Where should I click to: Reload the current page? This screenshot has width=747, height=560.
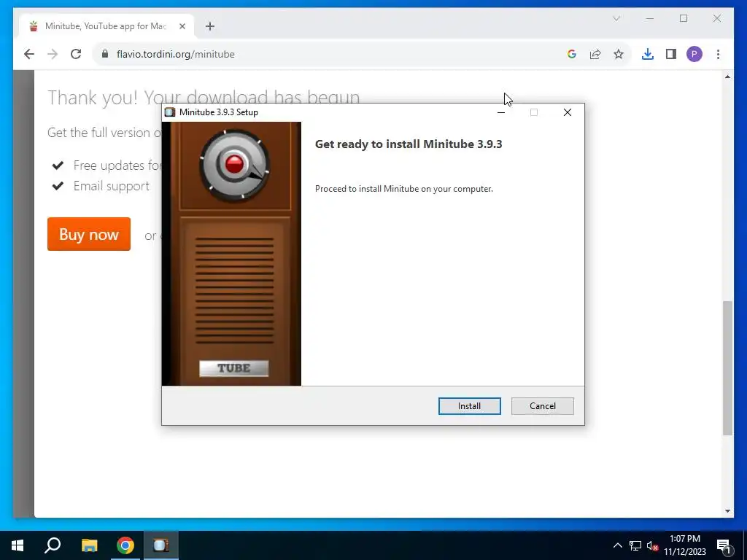point(76,54)
